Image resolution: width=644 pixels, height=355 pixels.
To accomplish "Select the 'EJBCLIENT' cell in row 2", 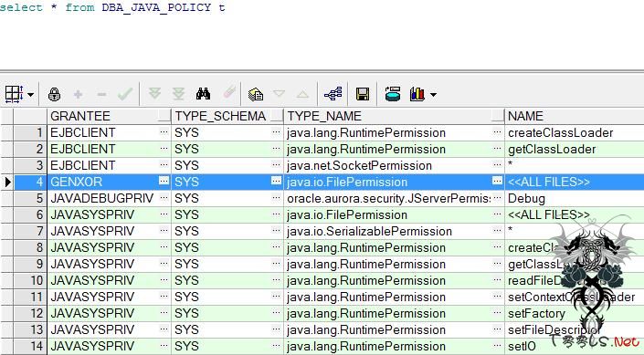I will click(x=109, y=149).
